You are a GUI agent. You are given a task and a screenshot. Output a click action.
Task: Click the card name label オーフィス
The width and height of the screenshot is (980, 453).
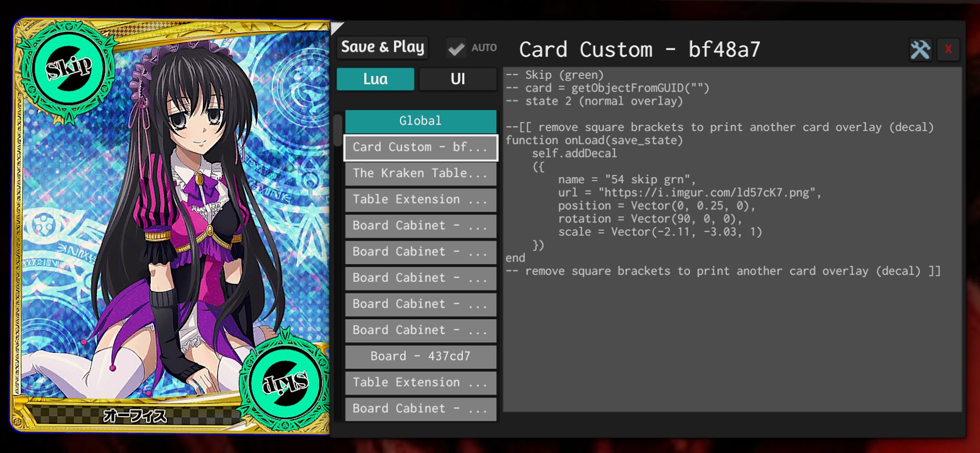(135, 416)
